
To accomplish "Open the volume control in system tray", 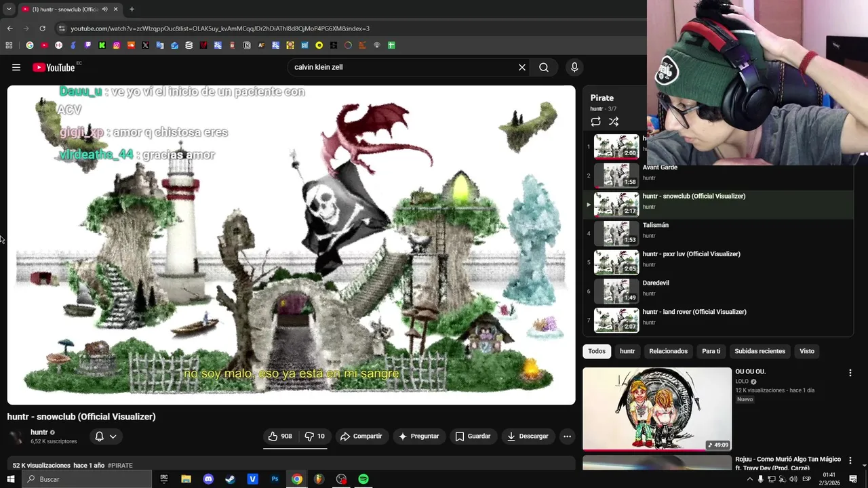I will [793, 479].
